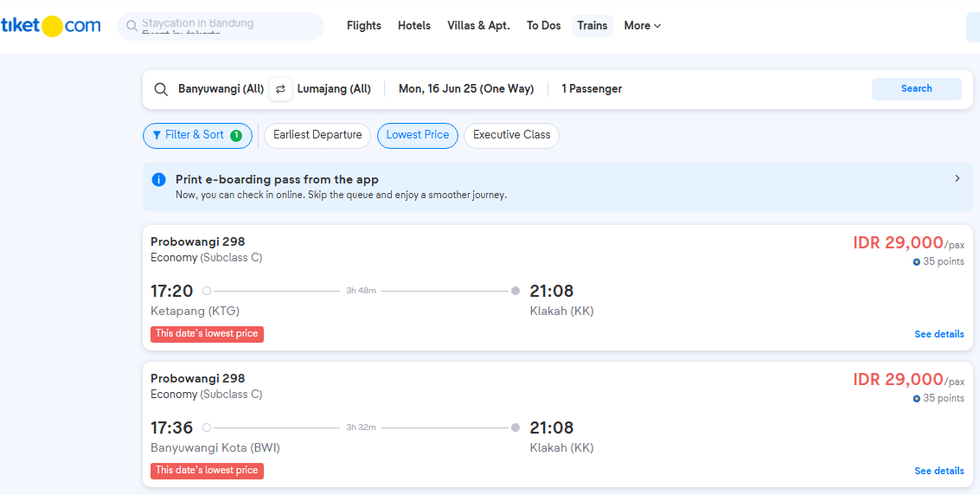This screenshot has width=980, height=495.
Task: Click the search icon in the top search bar
Action: pos(131,26)
